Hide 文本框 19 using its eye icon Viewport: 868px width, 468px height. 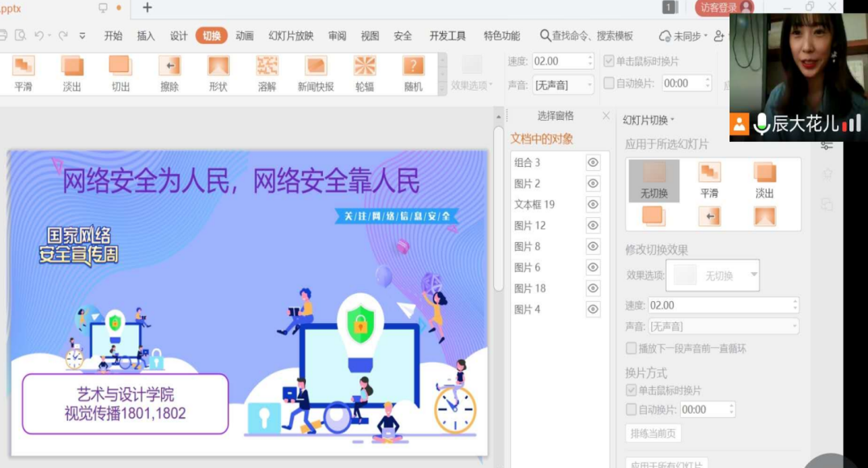click(x=593, y=205)
